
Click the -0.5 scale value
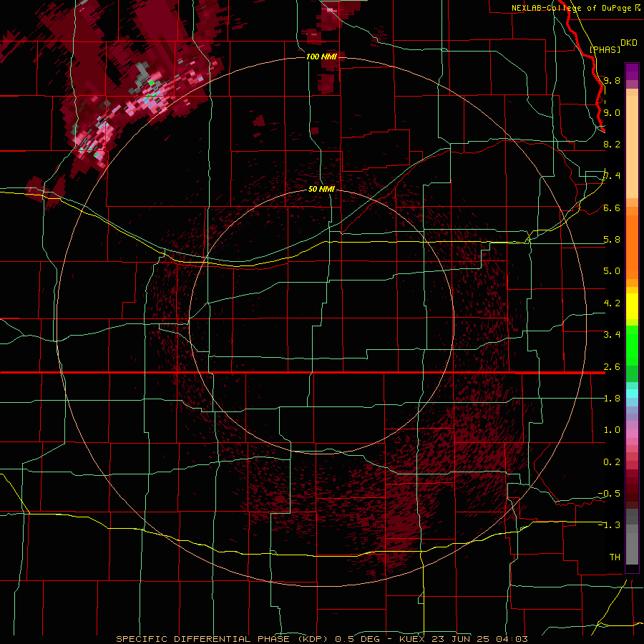click(x=609, y=494)
